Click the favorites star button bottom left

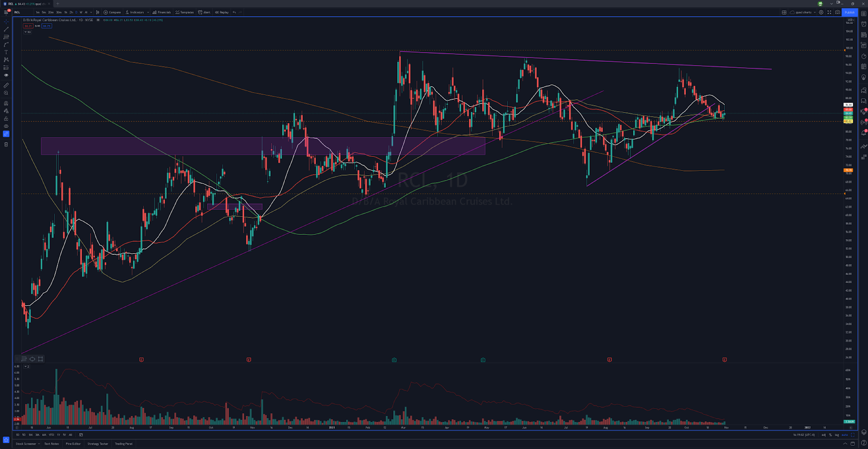pyautogui.click(x=6, y=440)
